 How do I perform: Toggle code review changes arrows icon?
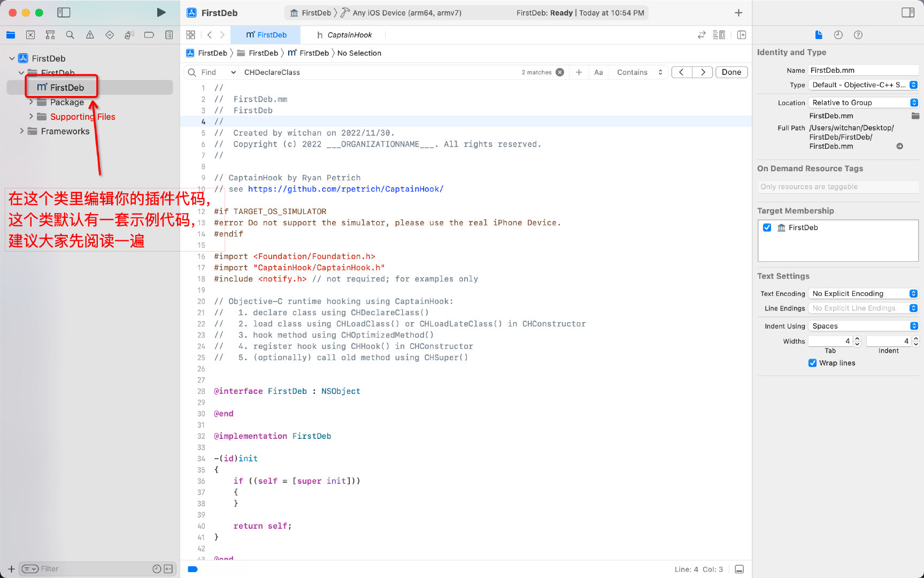[702, 35]
